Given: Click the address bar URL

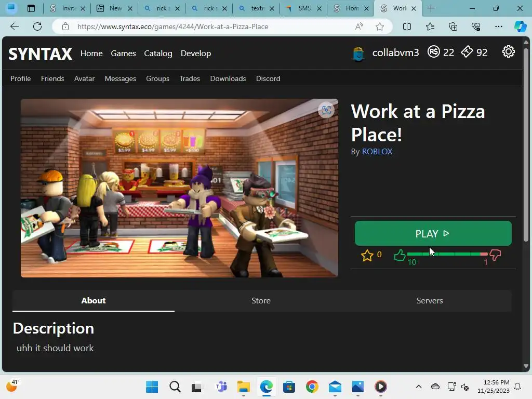Looking at the screenshot, I should tap(172, 26).
